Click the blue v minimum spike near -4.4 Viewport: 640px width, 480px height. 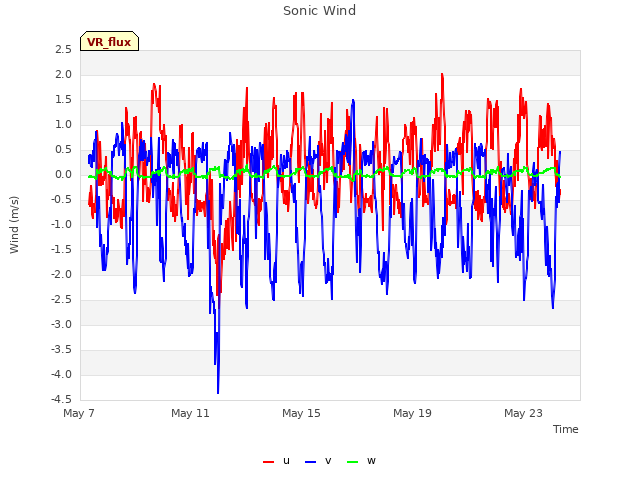(x=218, y=392)
